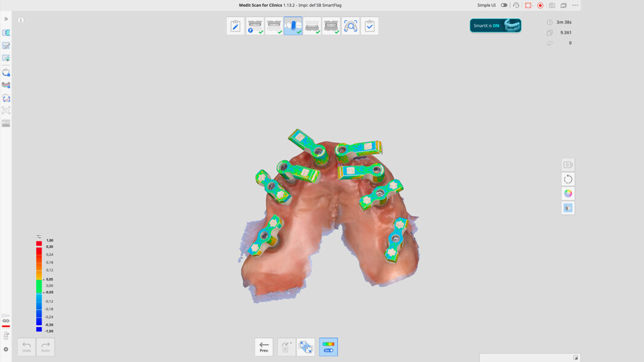Start recording with the red record icon
This screenshot has width=644, height=362.
[540, 5]
